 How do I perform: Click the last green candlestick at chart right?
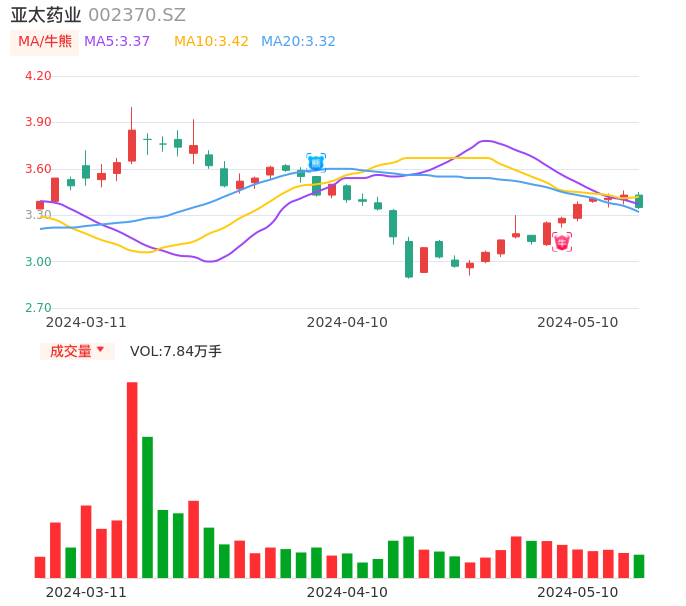(x=639, y=201)
